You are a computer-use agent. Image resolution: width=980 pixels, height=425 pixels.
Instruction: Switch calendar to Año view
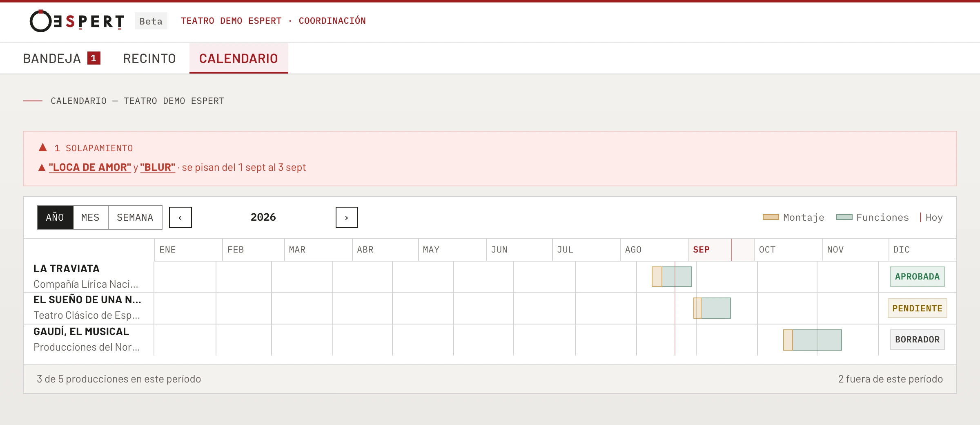55,217
